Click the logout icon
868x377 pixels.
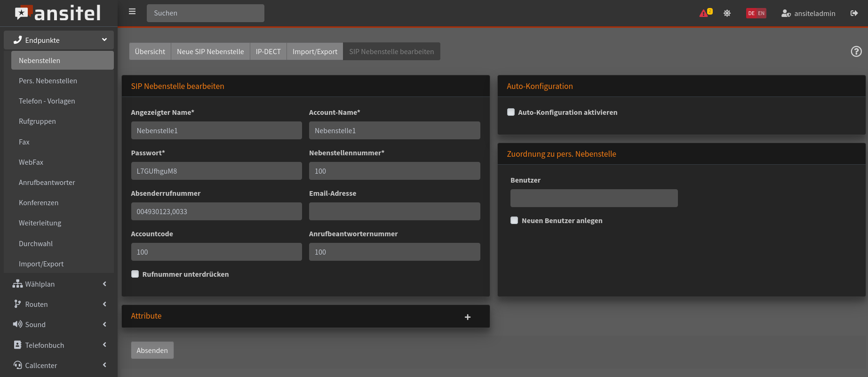[854, 13]
